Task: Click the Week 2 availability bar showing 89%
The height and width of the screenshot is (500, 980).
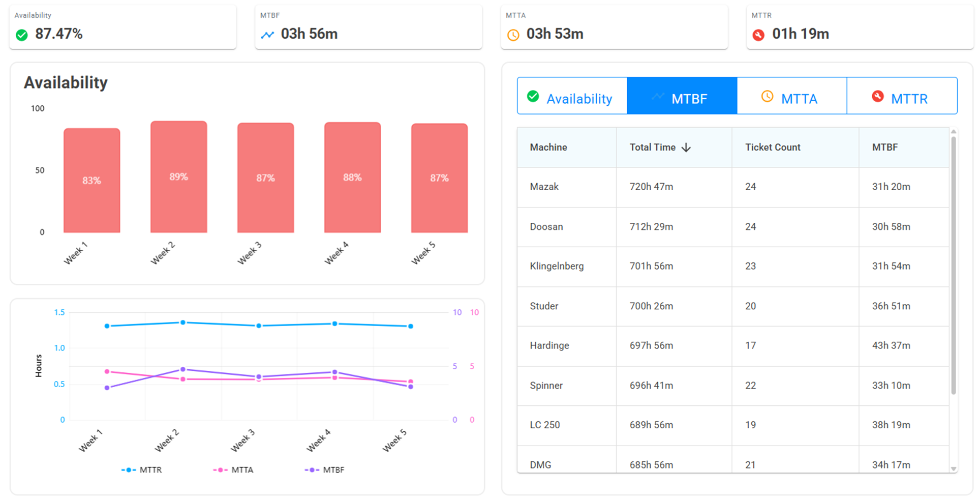Action: pyautogui.click(x=179, y=177)
